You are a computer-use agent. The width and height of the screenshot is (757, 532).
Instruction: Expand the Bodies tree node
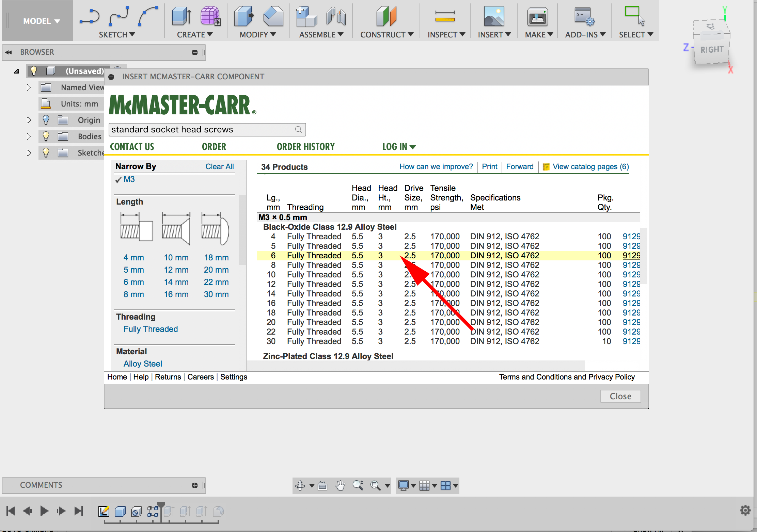point(29,136)
